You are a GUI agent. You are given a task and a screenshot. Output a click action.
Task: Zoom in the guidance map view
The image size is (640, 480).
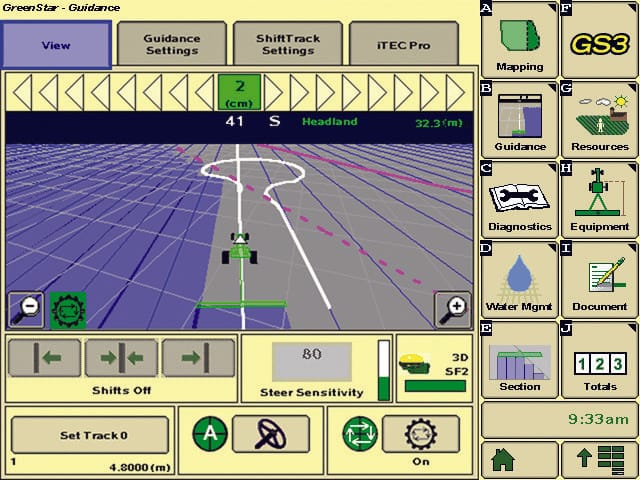(x=452, y=309)
